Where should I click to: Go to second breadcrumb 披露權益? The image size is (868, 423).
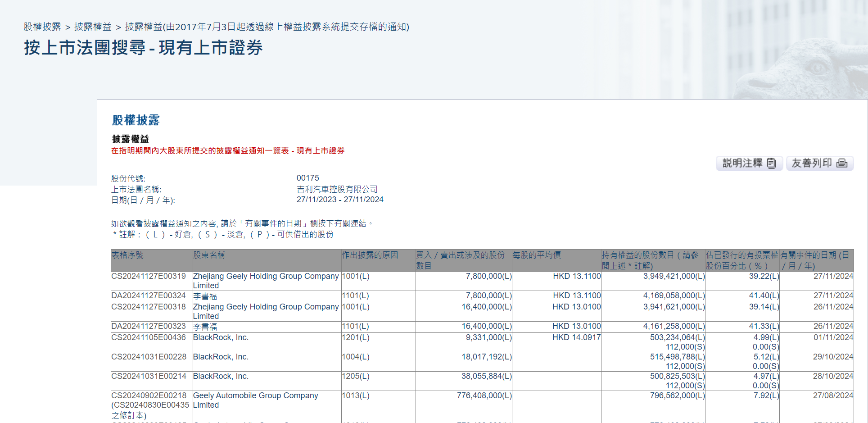pos(93,27)
